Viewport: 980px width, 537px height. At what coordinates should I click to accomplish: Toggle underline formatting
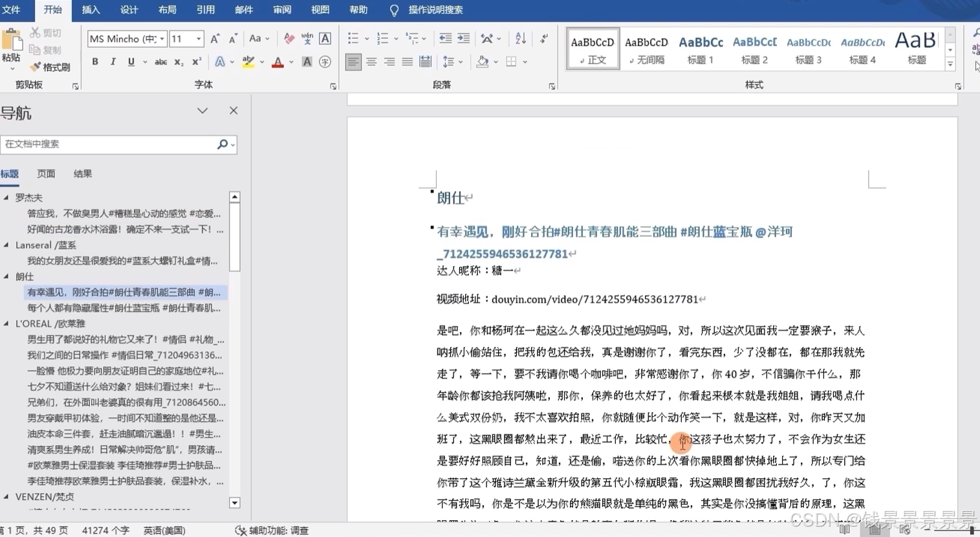[131, 61]
